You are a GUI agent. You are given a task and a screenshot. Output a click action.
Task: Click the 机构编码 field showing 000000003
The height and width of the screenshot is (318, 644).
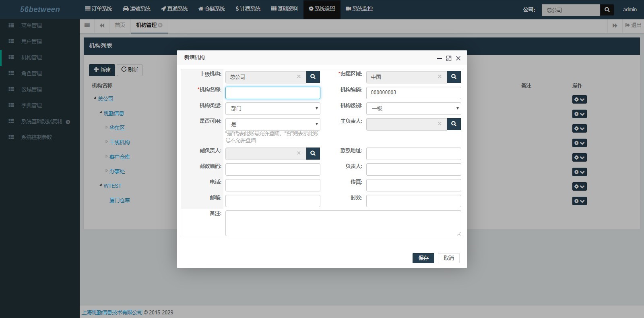(414, 93)
